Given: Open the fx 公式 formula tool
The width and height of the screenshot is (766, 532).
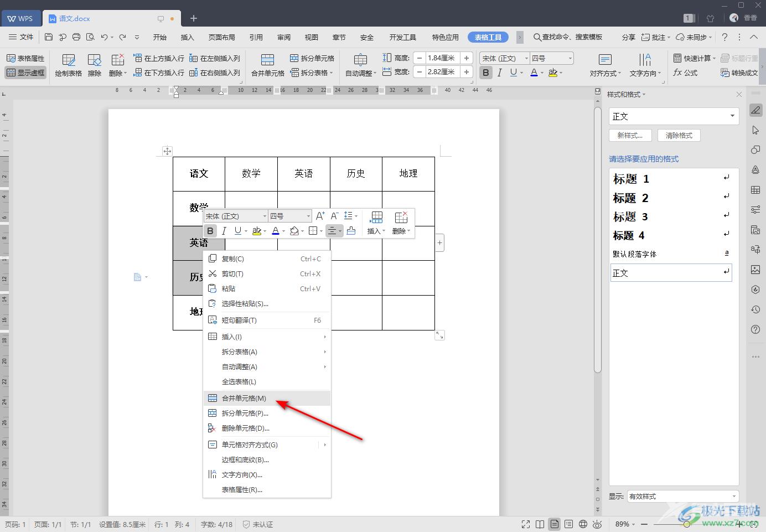Looking at the screenshot, I should click(x=685, y=73).
